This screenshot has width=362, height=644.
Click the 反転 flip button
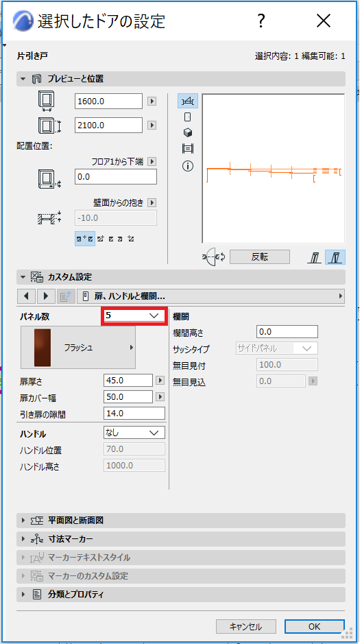tap(259, 257)
